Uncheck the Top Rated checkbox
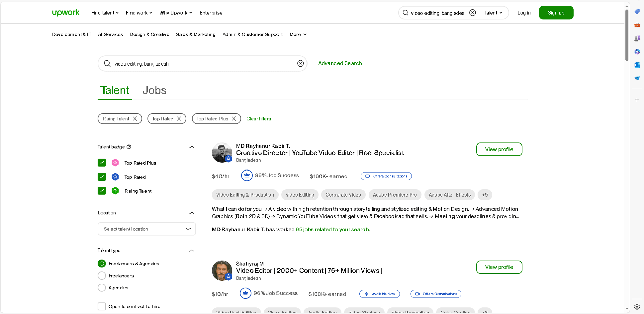 102,177
